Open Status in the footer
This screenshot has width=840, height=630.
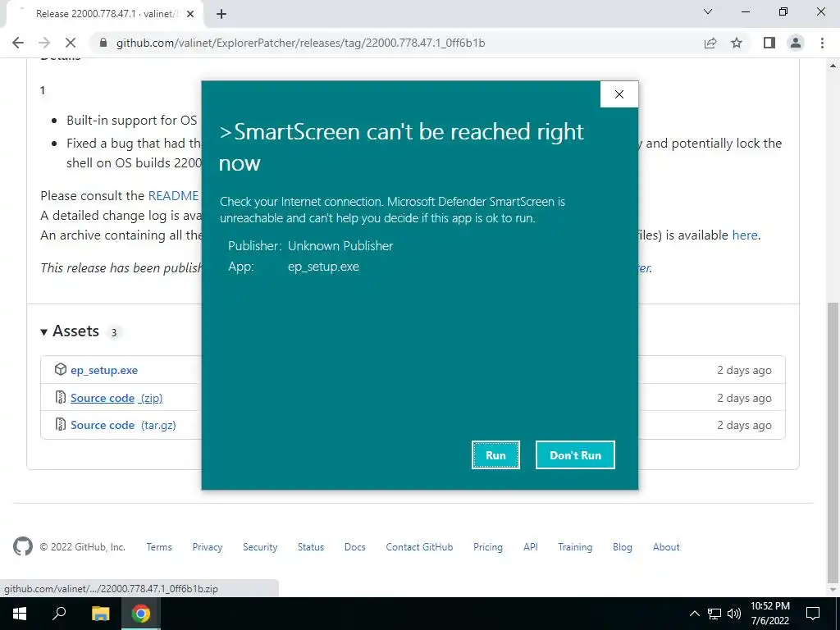tap(311, 547)
